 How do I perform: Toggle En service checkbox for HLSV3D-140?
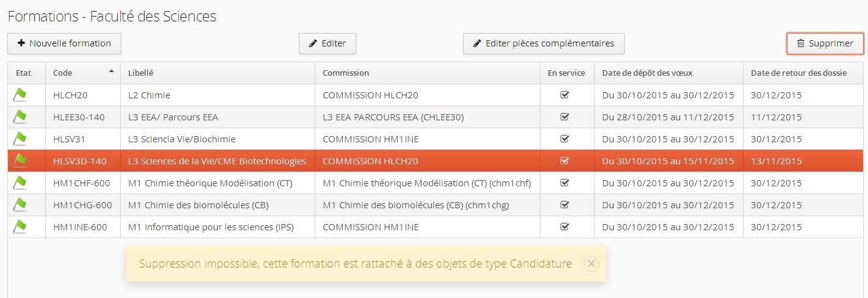coord(564,161)
